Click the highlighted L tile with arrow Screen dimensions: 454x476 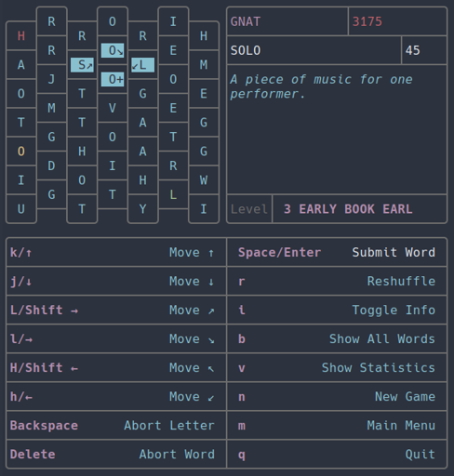pyautogui.click(x=143, y=65)
